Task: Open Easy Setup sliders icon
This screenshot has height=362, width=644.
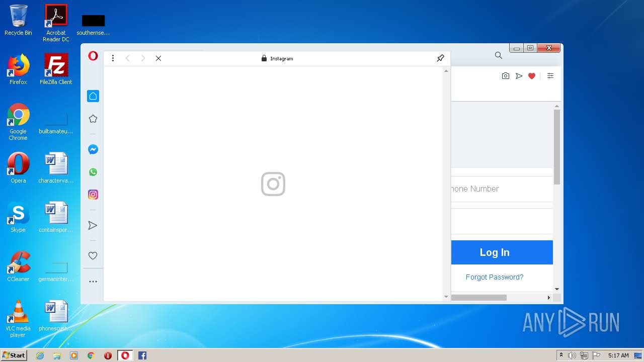Action: coord(550,76)
